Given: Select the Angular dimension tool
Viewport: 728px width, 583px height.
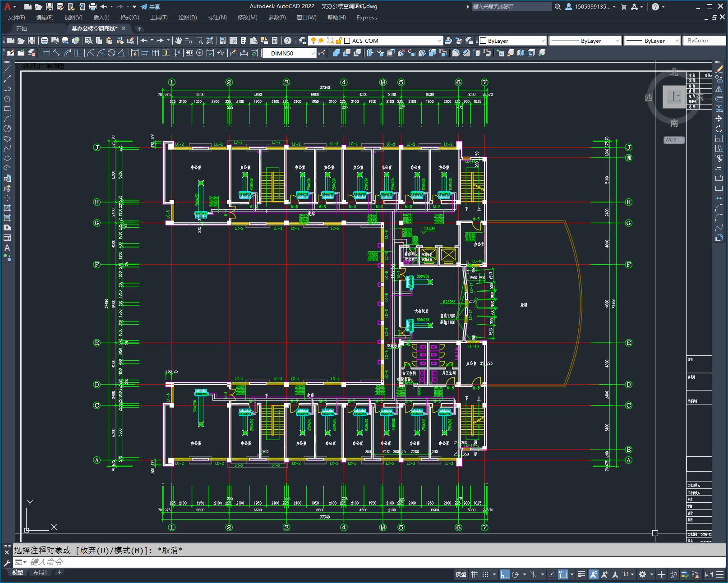Looking at the screenshot, I should pos(121,53).
